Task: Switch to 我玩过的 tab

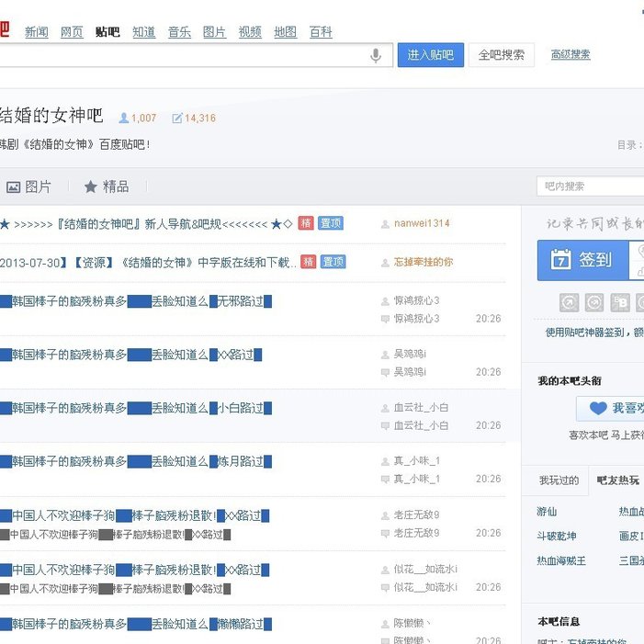Action: coord(559,480)
